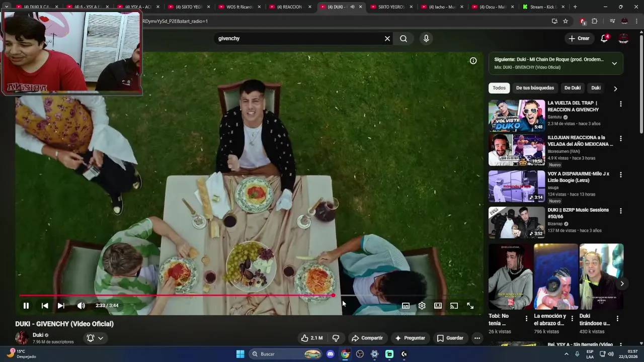Go to the previous video

tap(45, 306)
